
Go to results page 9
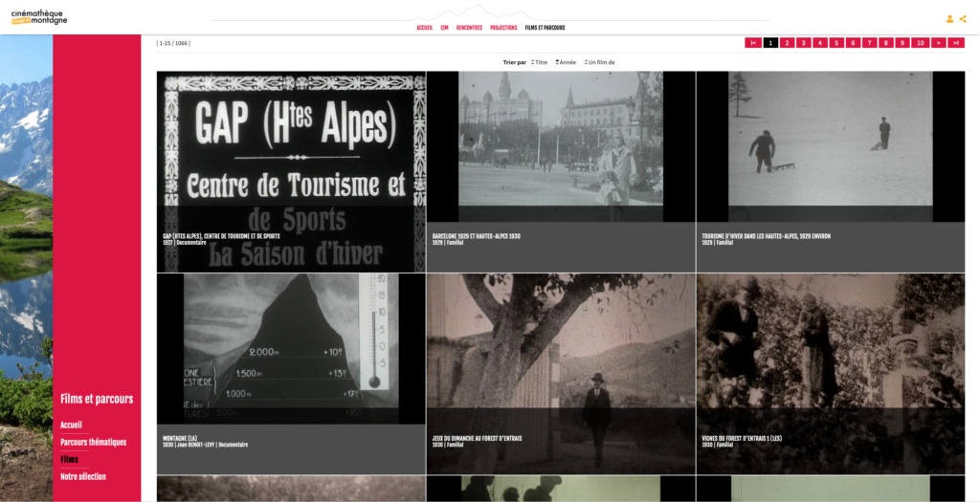click(x=902, y=42)
